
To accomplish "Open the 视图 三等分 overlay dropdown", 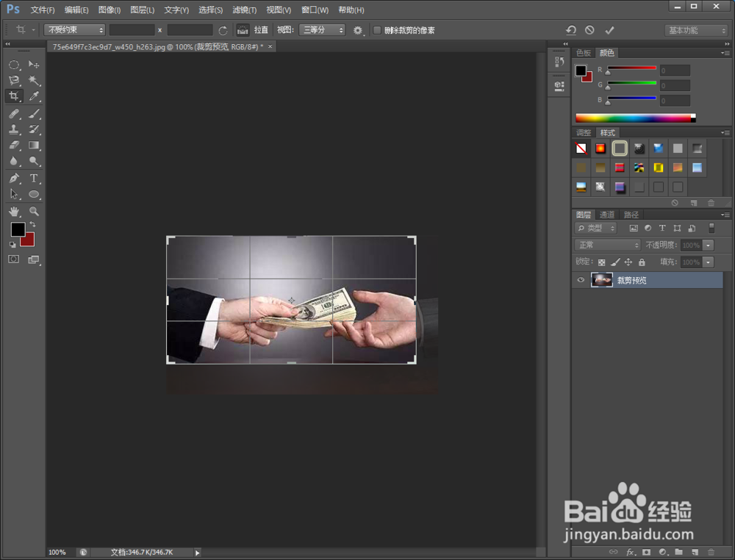I will (322, 30).
